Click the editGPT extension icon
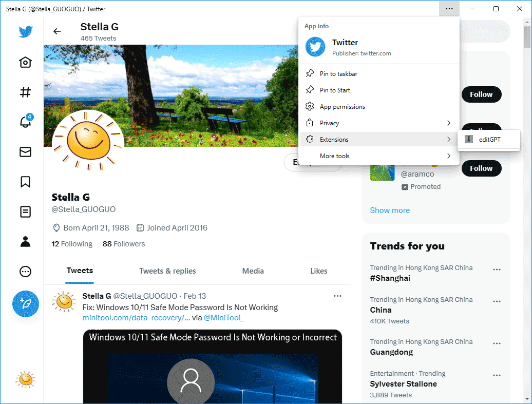 point(468,139)
